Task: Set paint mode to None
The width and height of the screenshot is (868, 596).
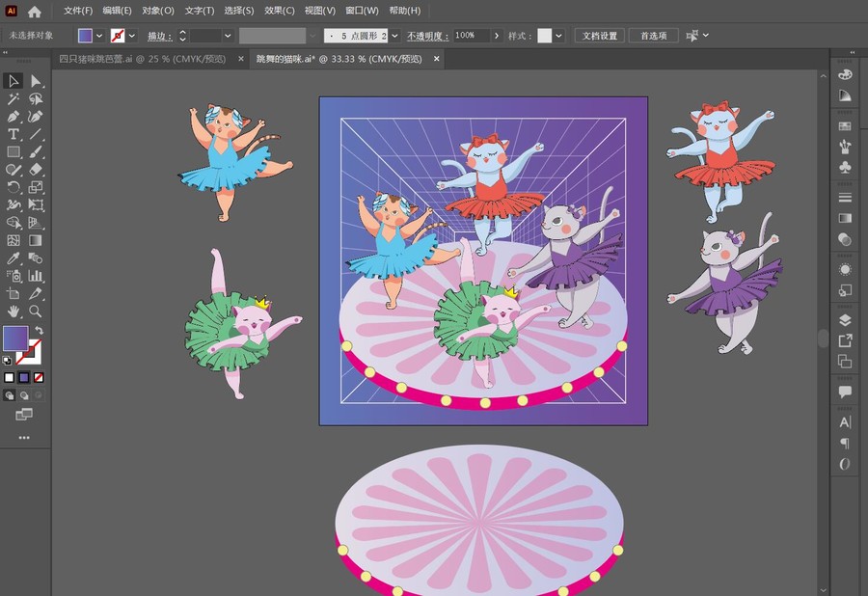Action: point(39,377)
